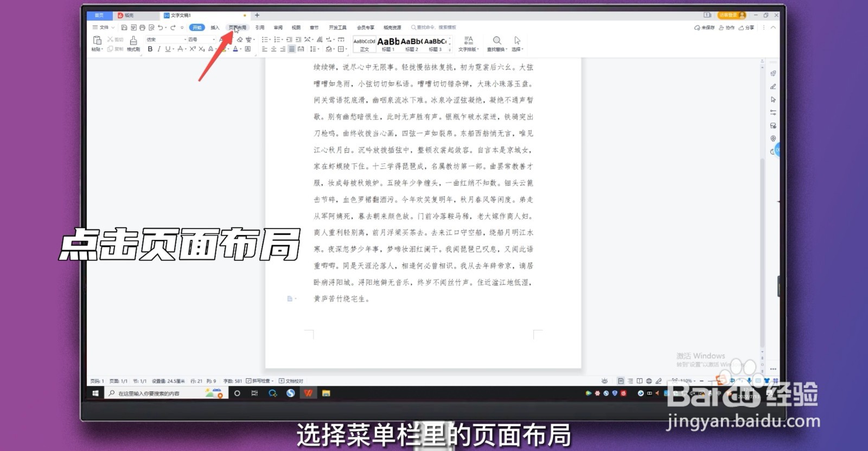
Task: Click the 未保存 cloud status button
Action: [704, 28]
